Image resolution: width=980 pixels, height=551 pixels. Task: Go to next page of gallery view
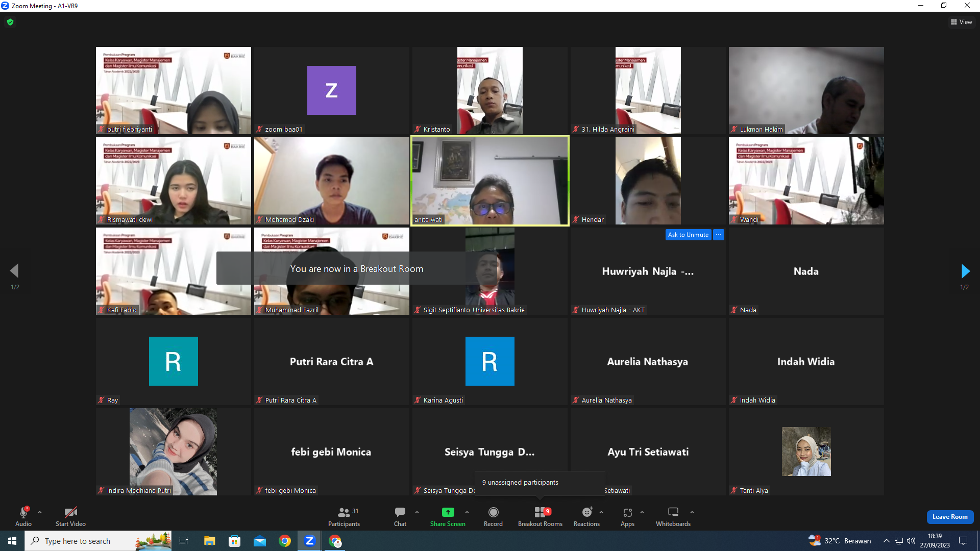(x=965, y=271)
